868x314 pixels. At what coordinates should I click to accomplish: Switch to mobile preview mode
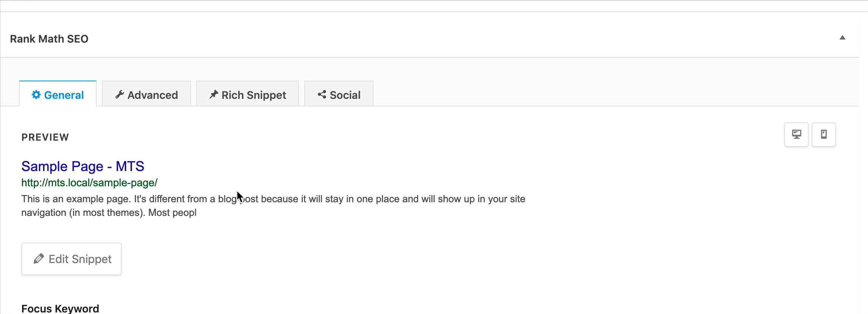[824, 134]
